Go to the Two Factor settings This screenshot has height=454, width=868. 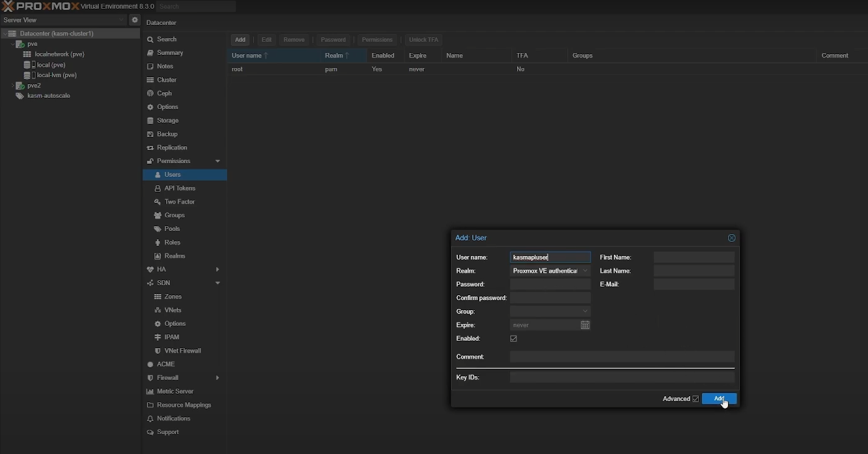coord(179,202)
